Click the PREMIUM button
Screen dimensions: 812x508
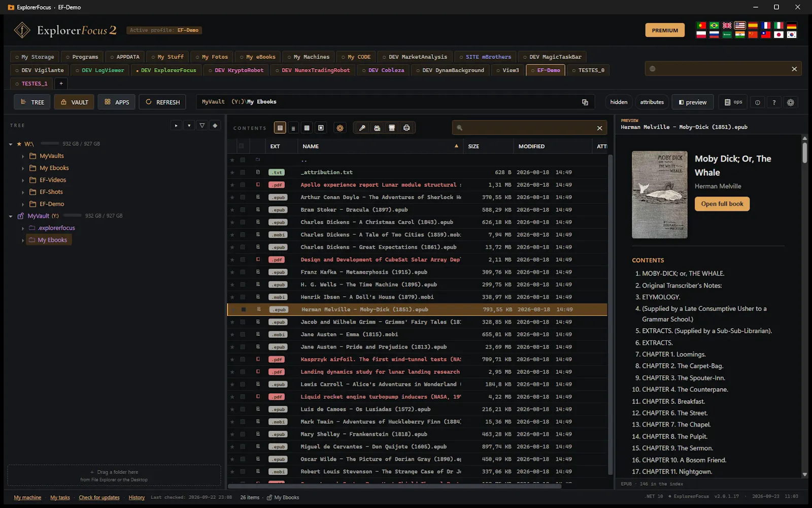(x=665, y=30)
